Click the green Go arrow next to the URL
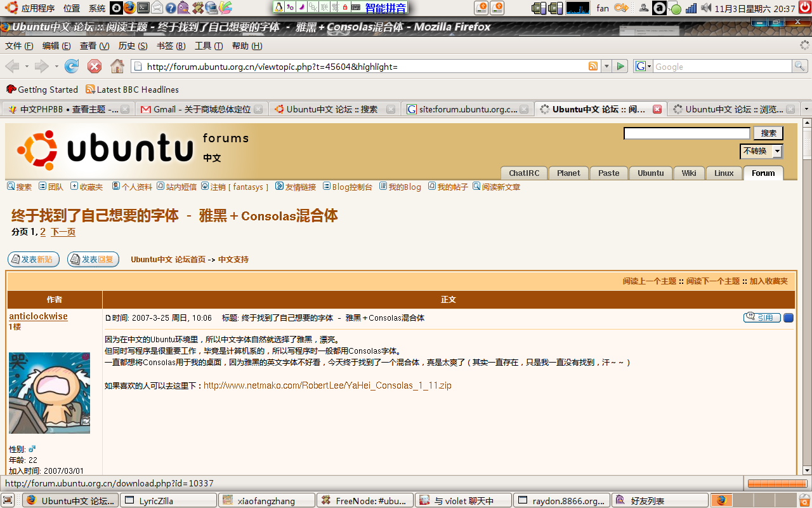Screen dimensions: 812x508 click(620, 66)
